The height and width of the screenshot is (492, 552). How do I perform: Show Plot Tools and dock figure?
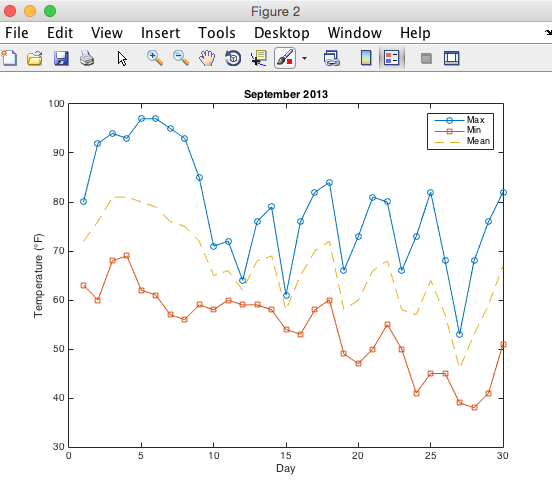point(452,58)
